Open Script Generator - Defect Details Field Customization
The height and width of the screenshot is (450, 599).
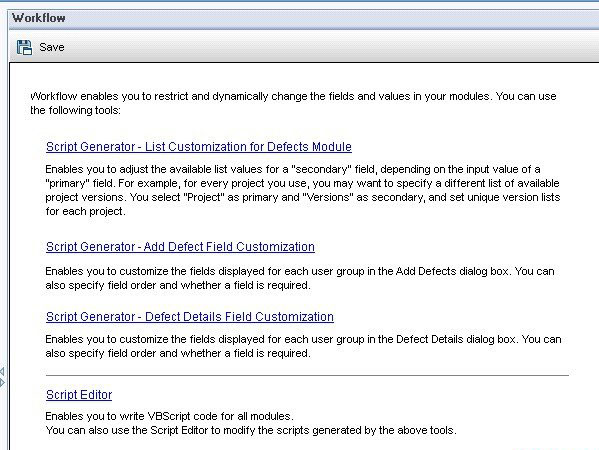[x=190, y=317]
